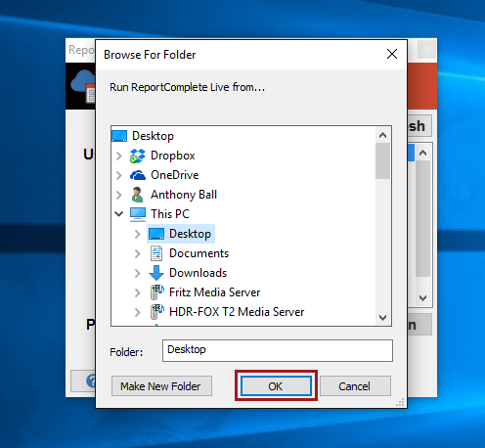
Task: Click the Make New Folder button
Action: pyautogui.click(x=161, y=386)
